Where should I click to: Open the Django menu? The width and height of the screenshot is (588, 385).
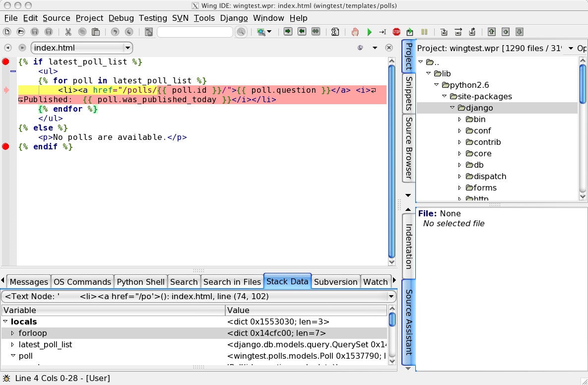click(x=234, y=18)
